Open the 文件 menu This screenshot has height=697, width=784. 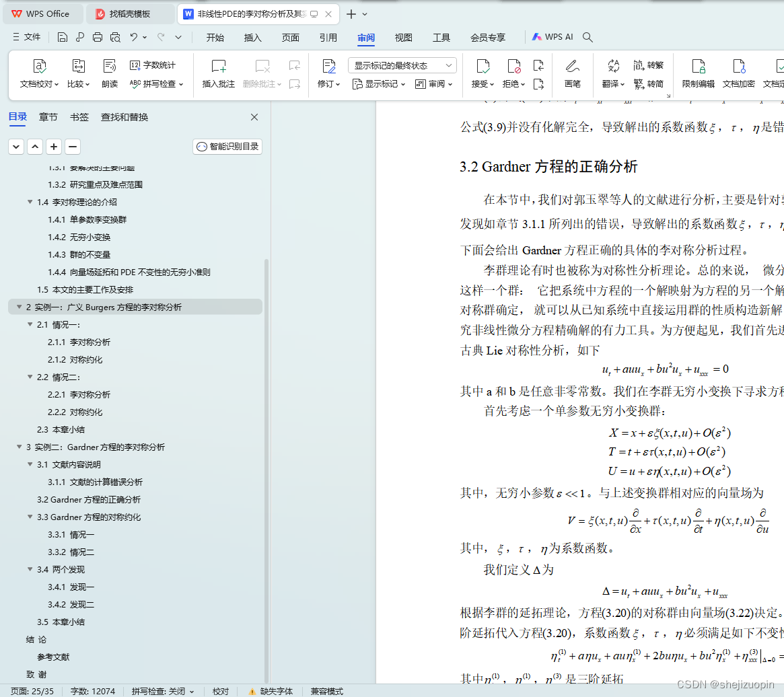click(x=27, y=37)
